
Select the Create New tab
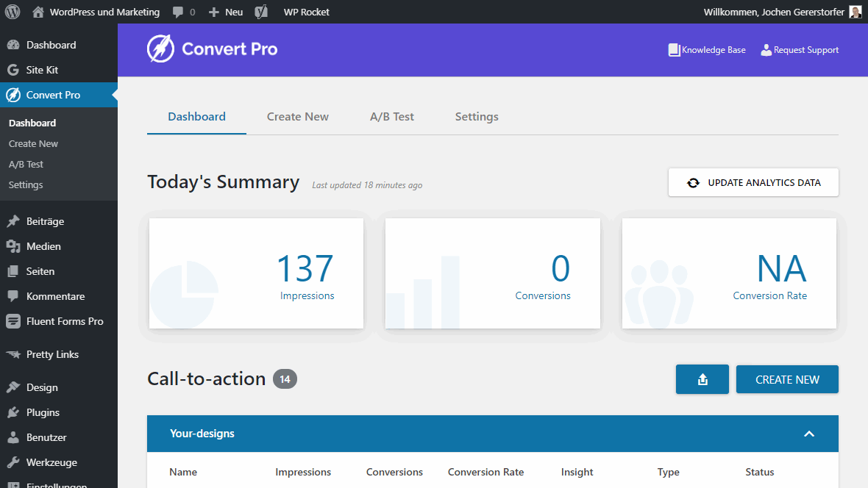298,116
